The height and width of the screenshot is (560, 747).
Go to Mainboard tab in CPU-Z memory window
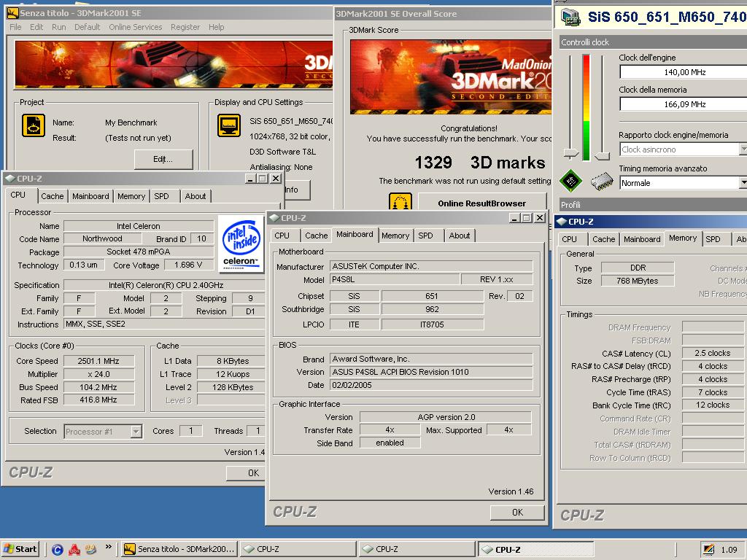point(642,239)
